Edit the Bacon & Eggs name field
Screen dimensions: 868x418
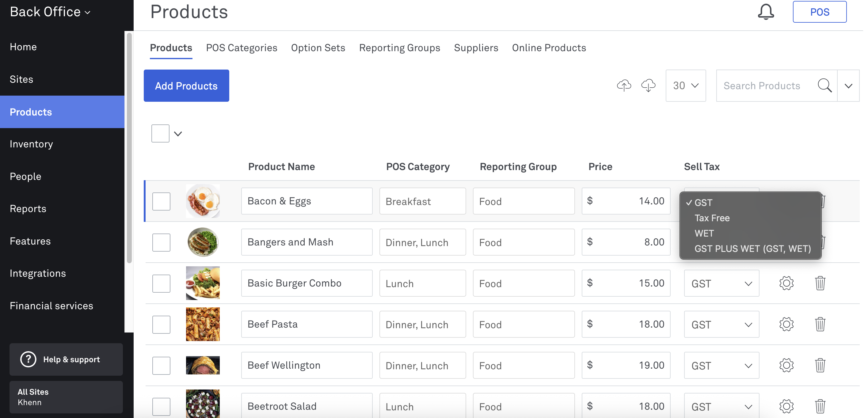306,201
